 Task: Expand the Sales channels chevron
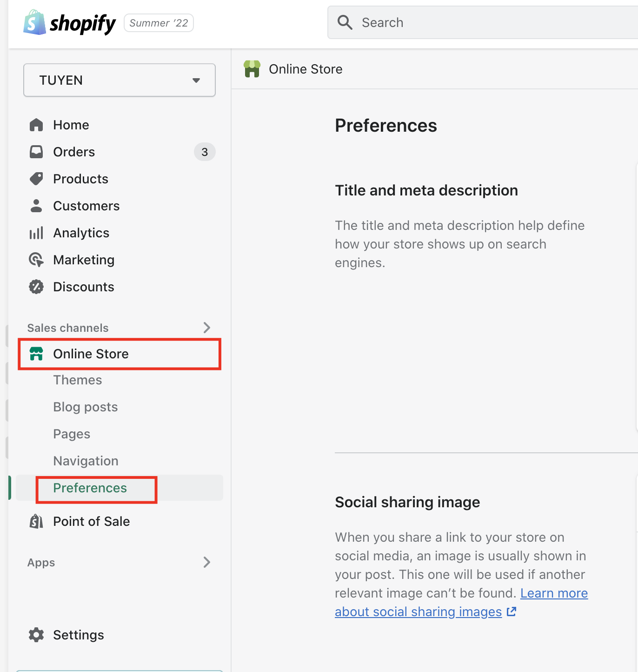pyautogui.click(x=207, y=328)
